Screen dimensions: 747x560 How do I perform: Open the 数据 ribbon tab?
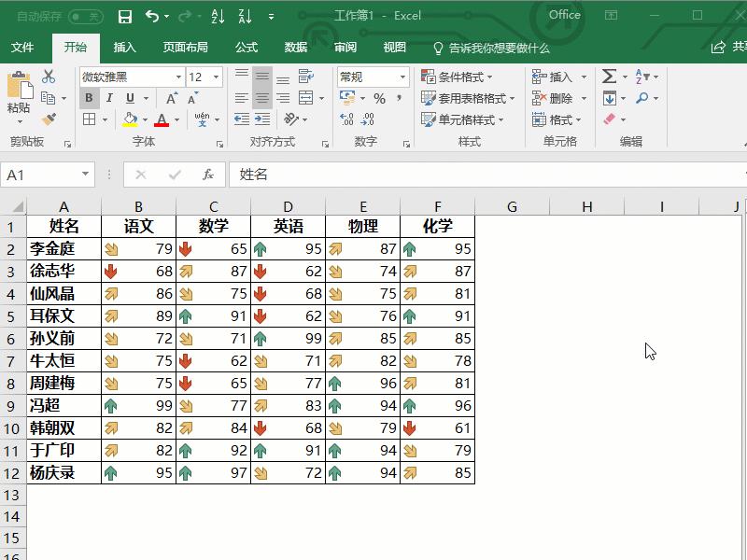coord(296,48)
